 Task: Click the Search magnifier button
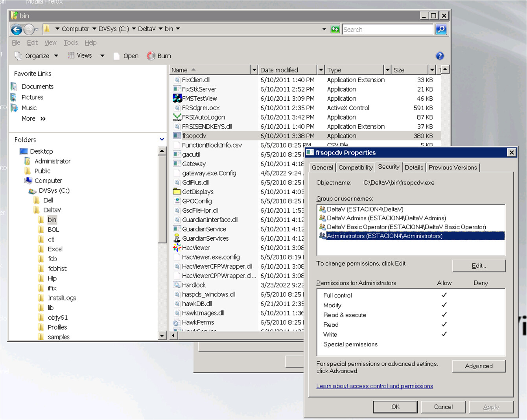point(441,29)
